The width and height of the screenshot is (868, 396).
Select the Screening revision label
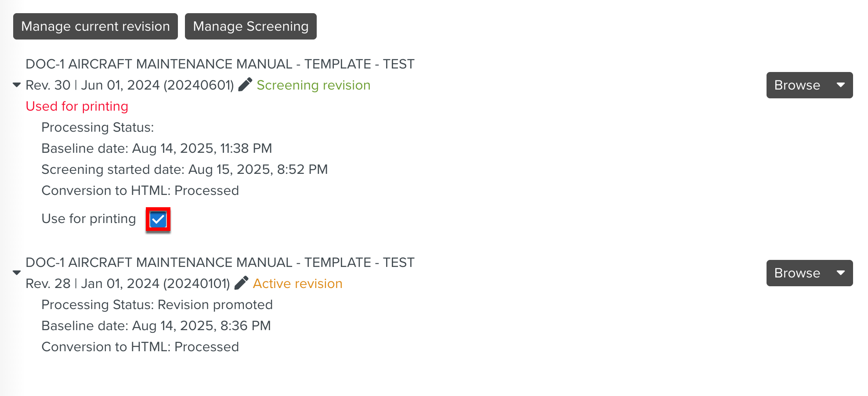pos(314,85)
